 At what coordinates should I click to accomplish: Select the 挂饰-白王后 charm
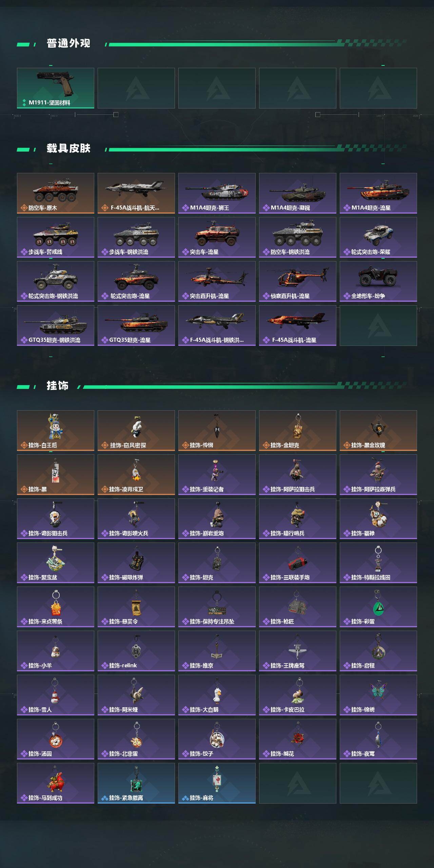pyautogui.click(x=56, y=431)
